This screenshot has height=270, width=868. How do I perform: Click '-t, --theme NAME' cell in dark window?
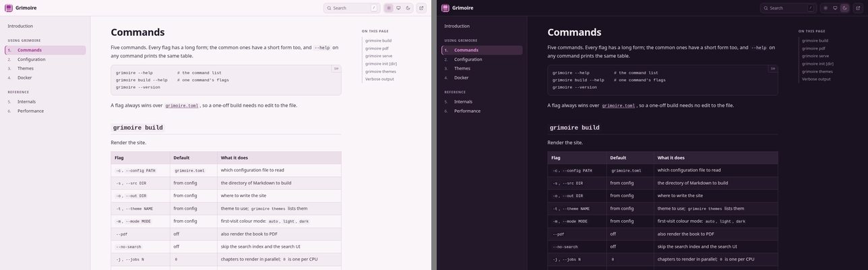click(x=577, y=209)
